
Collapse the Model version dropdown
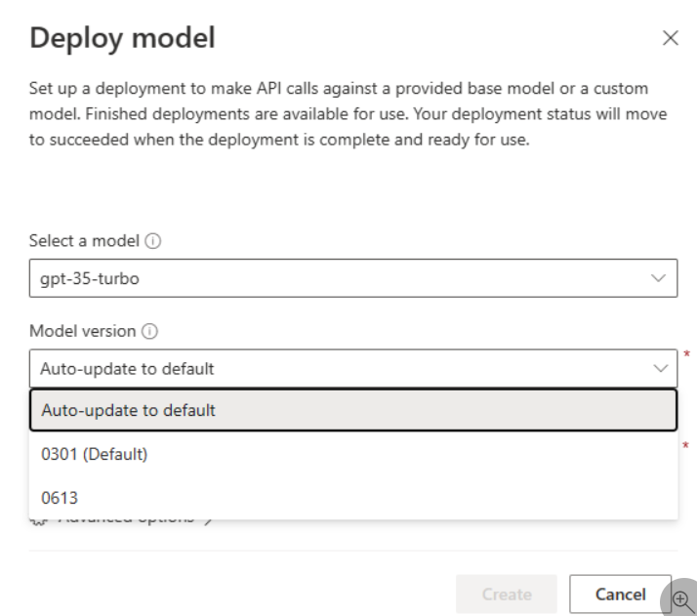click(x=353, y=368)
